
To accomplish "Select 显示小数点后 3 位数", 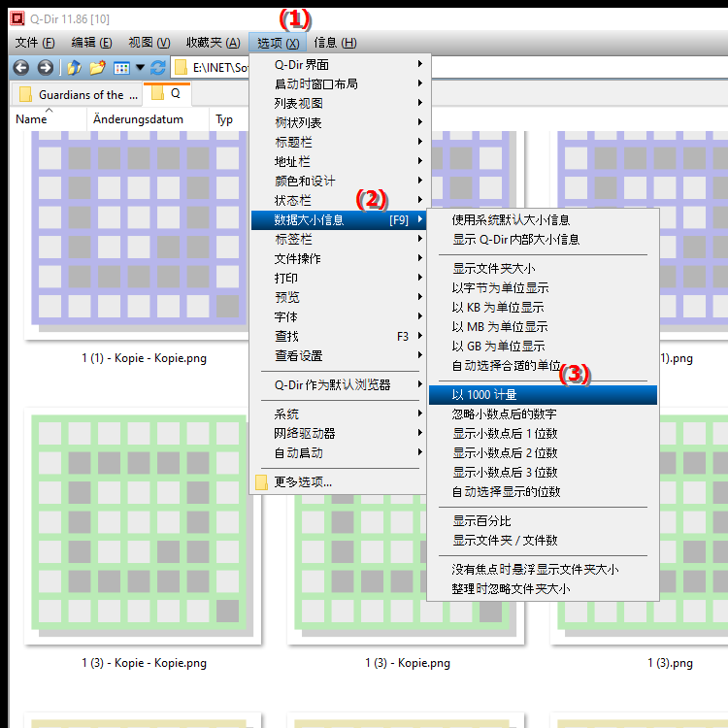I will tap(543, 473).
